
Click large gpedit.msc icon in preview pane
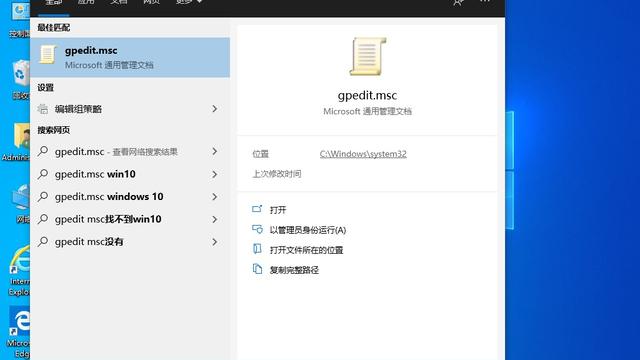[x=367, y=56]
